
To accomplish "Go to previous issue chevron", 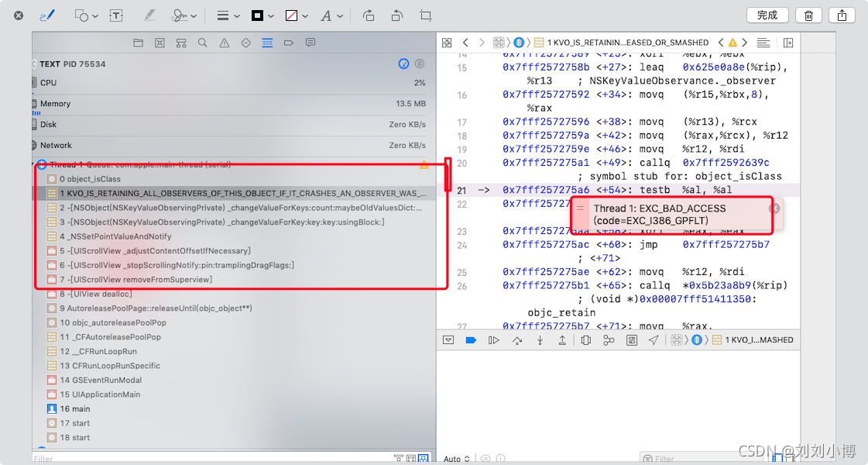I will tap(721, 43).
